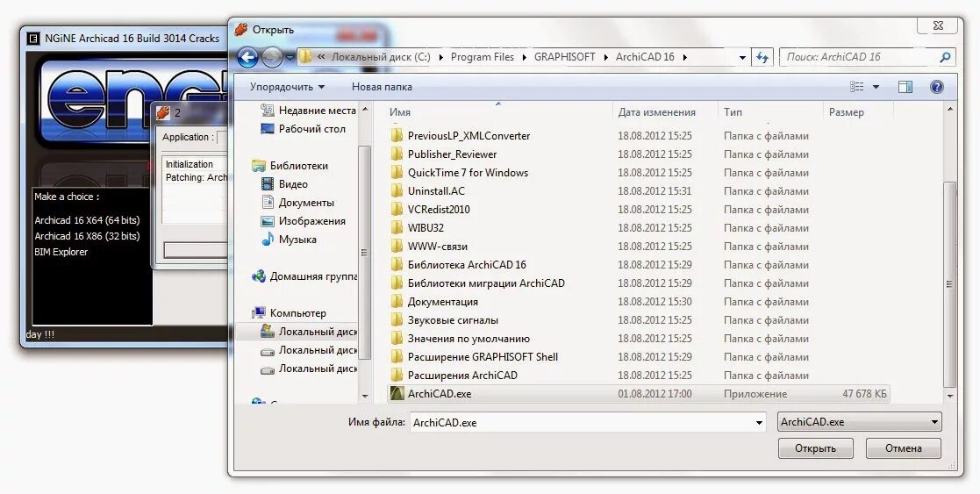Open Видео library

coord(284,184)
